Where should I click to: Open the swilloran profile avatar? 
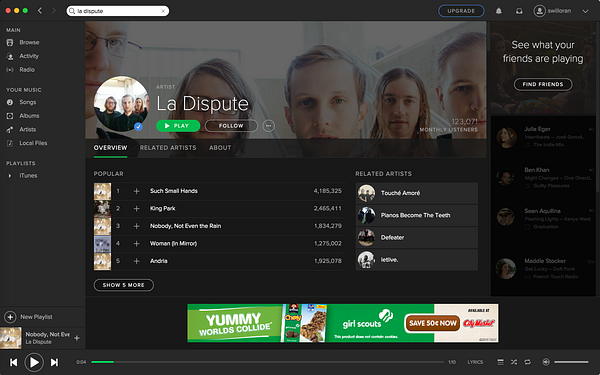[540, 11]
